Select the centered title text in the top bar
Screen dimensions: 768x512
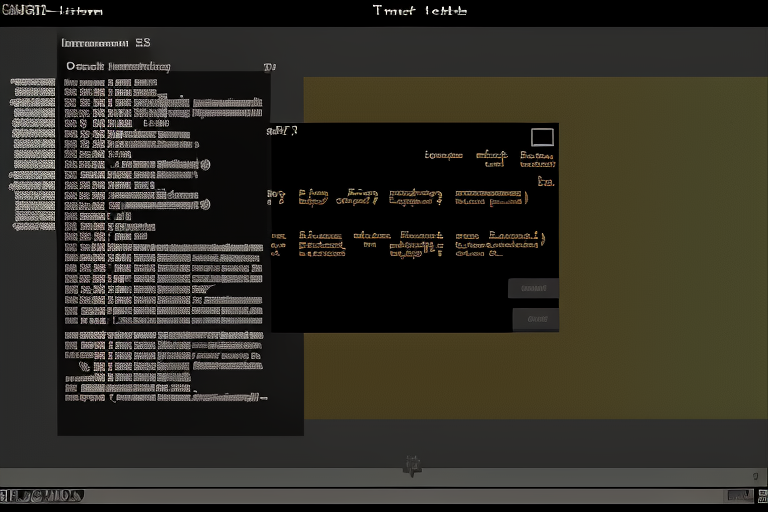point(419,11)
